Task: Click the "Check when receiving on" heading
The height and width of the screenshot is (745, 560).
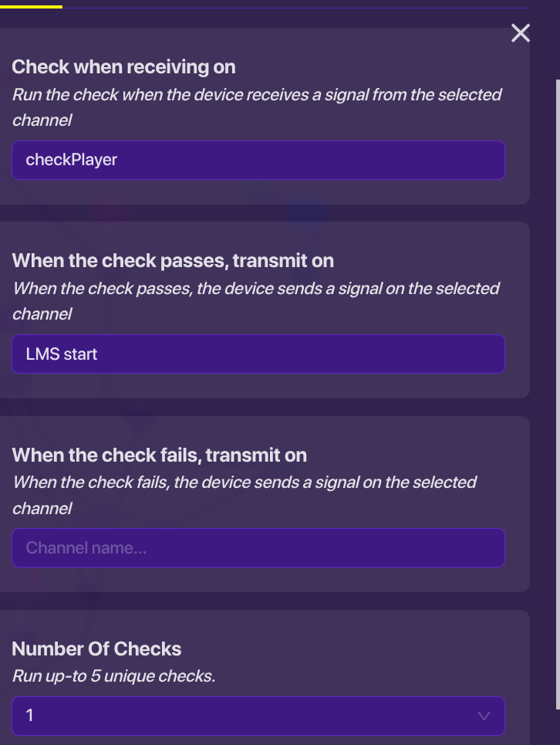Action: [x=123, y=67]
